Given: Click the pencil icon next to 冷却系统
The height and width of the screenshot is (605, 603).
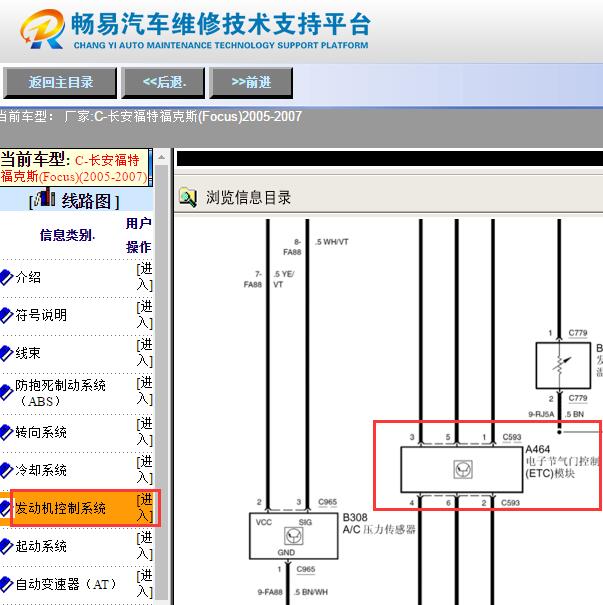Looking at the screenshot, I should point(6,470).
